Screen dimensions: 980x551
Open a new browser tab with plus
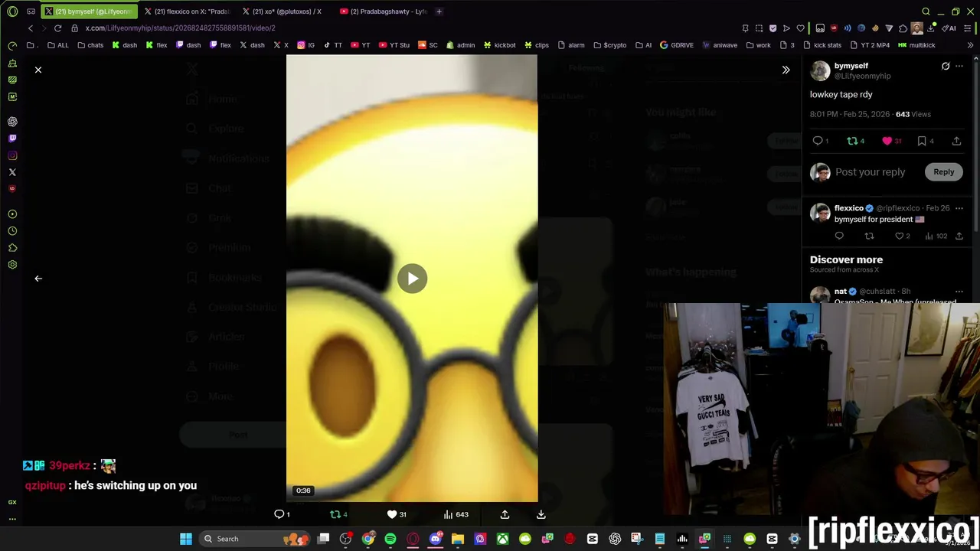pyautogui.click(x=439, y=11)
